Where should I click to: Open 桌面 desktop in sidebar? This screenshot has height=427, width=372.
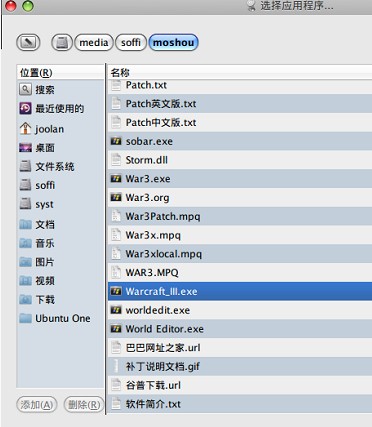click(60, 147)
